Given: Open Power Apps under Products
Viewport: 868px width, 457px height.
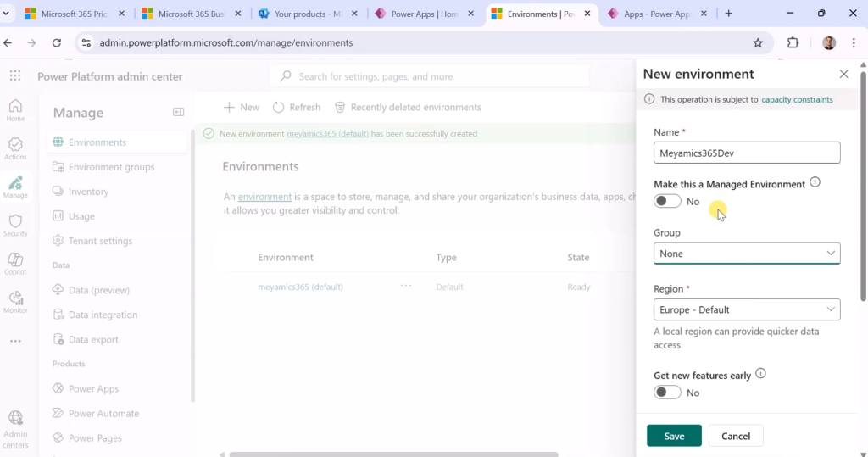Looking at the screenshot, I should coord(117,388).
